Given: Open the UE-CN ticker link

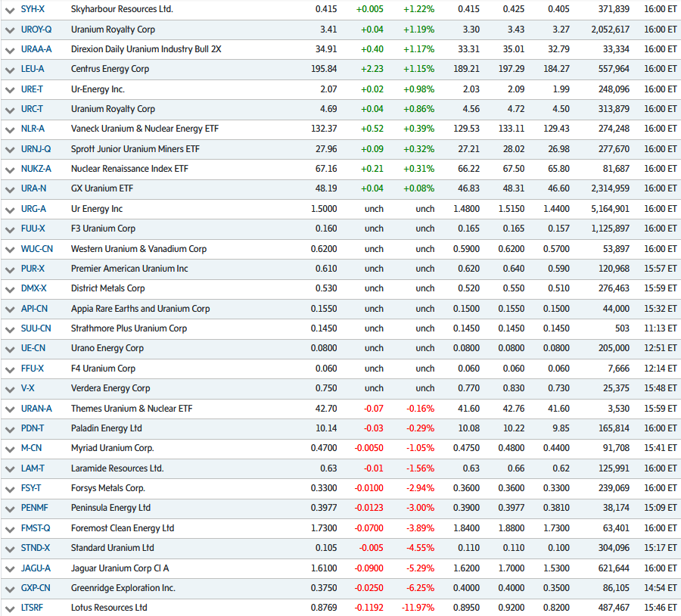Looking at the screenshot, I should click(33, 348).
